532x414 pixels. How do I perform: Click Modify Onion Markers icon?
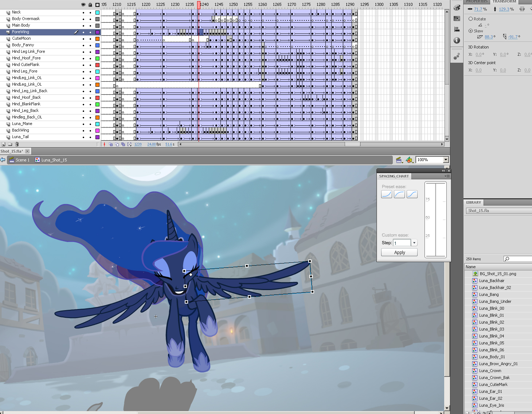click(x=129, y=144)
